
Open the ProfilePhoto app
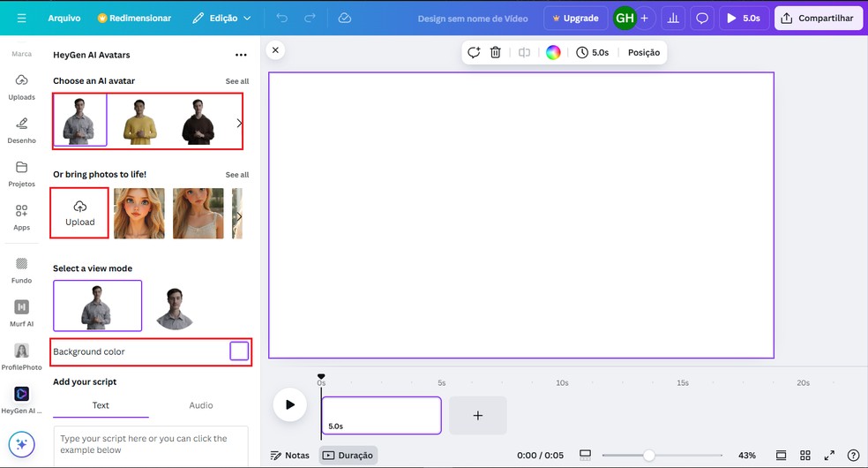click(21, 357)
